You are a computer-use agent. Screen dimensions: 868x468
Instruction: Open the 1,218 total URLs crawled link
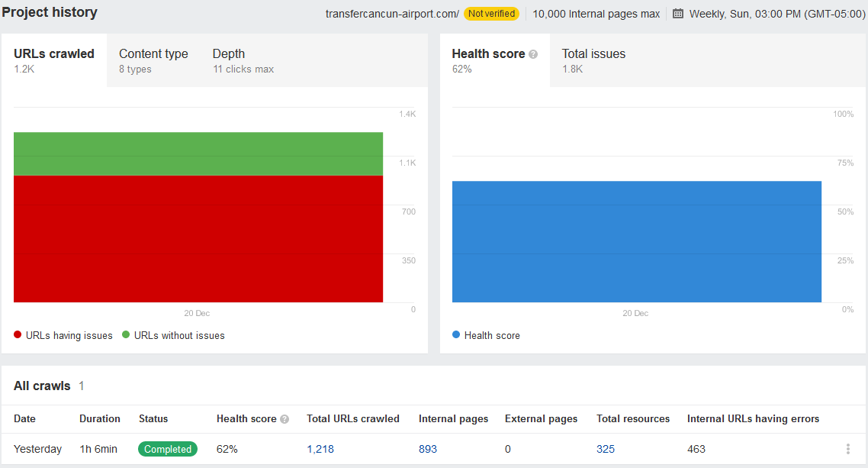[320, 449]
